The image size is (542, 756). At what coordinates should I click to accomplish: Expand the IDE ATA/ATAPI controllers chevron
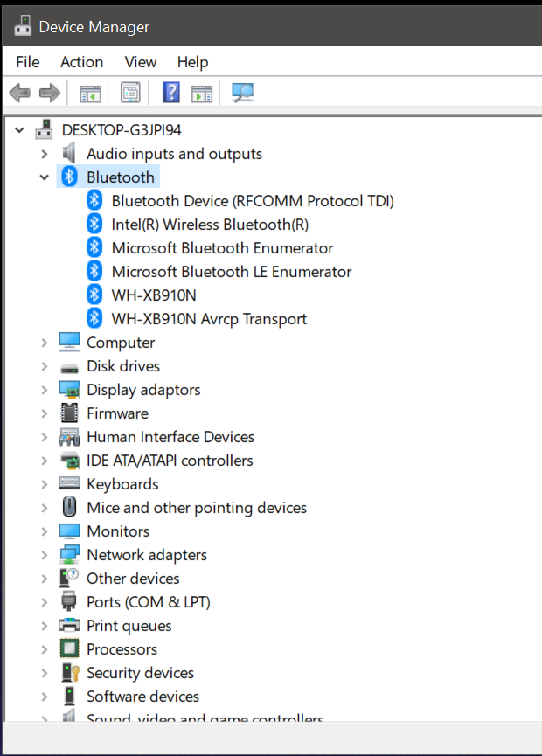45,461
